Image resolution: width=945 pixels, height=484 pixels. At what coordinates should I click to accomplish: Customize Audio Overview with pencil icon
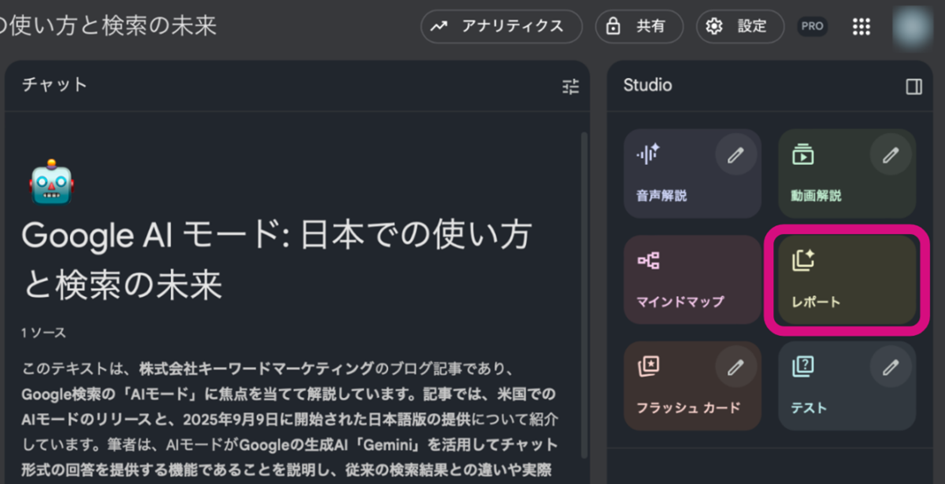point(736,155)
